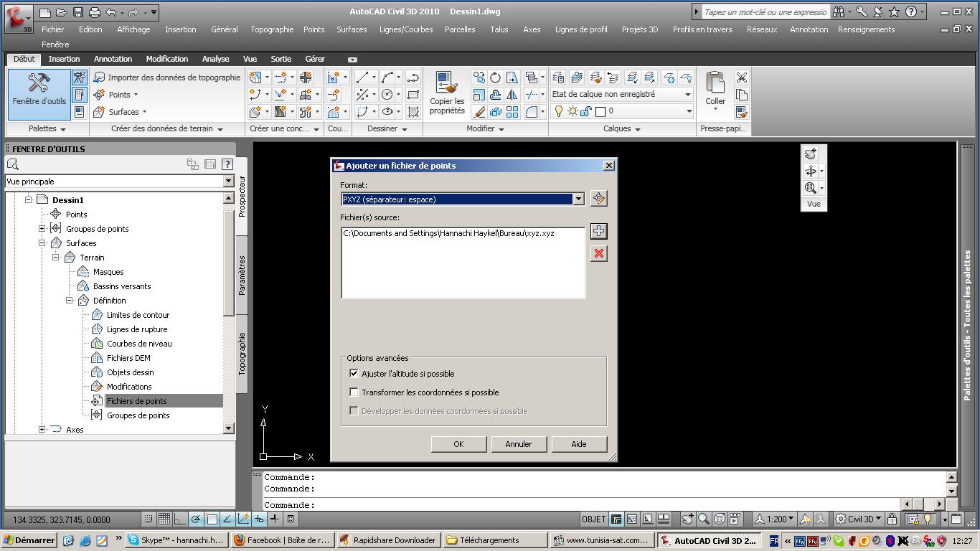Open the format picker icon beside Format dropdown

(598, 199)
